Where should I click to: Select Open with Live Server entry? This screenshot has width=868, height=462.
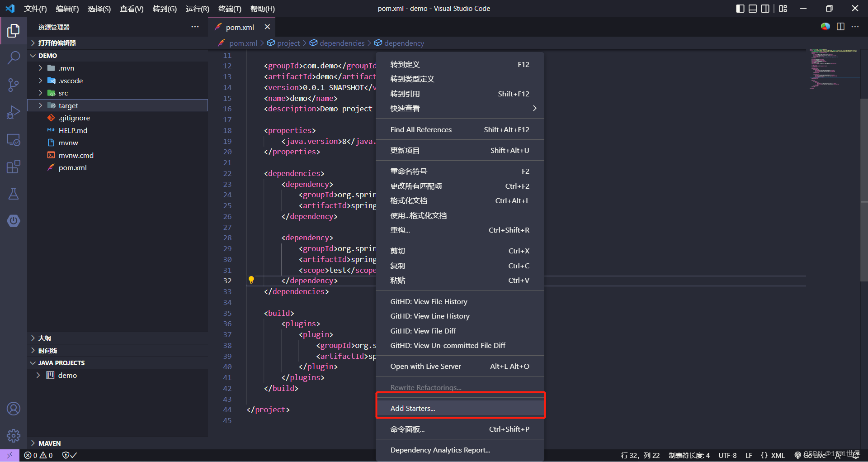tap(460, 366)
